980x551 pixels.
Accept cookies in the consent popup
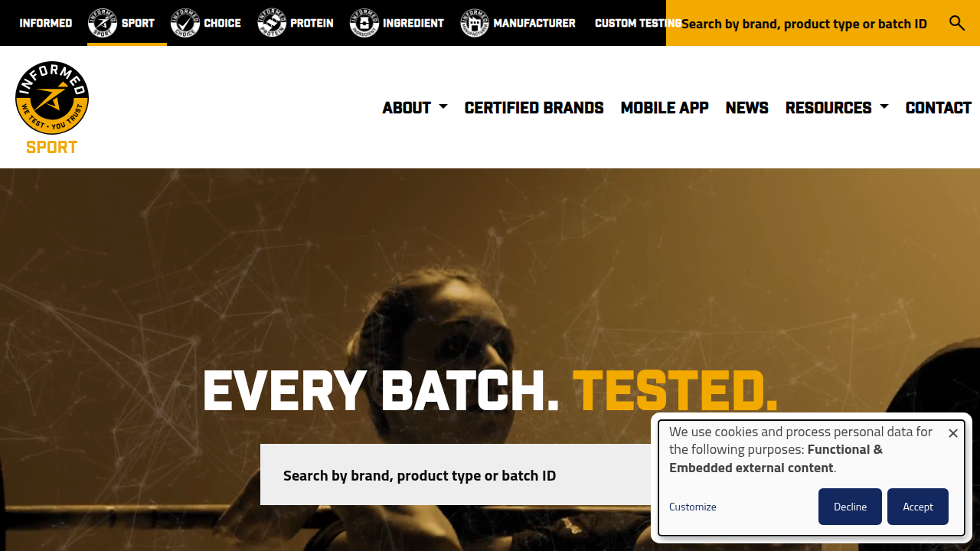918,507
